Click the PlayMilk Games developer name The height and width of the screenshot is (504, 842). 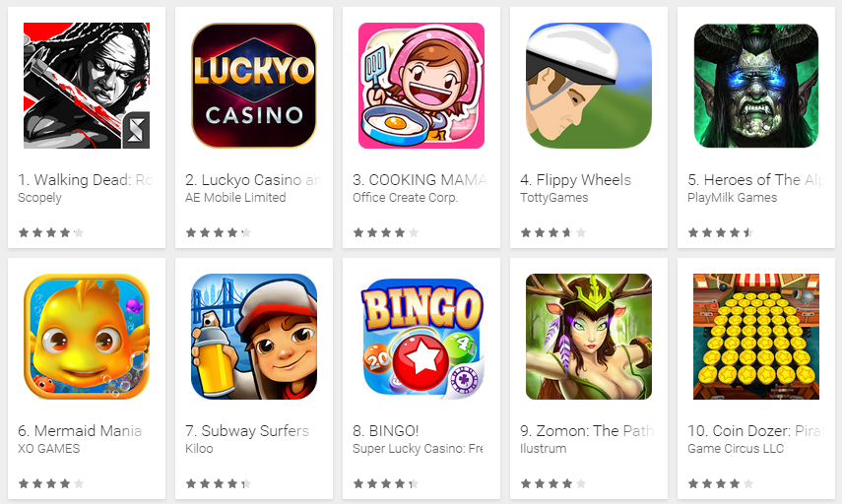[733, 198]
